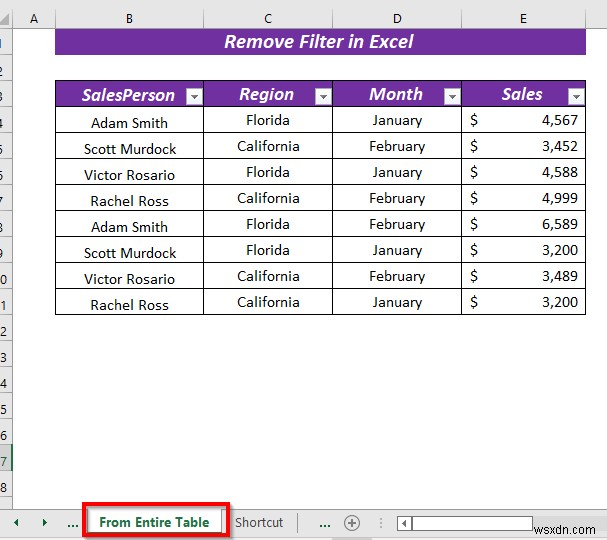Select Victor Rosario cell in the 3,489 row
This screenshot has height=540, width=607.
129,276
